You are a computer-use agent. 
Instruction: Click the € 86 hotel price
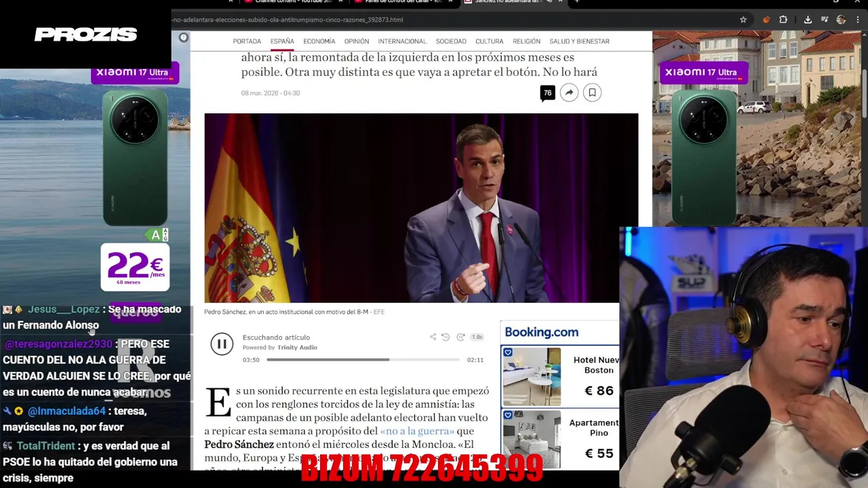[x=599, y=391]
